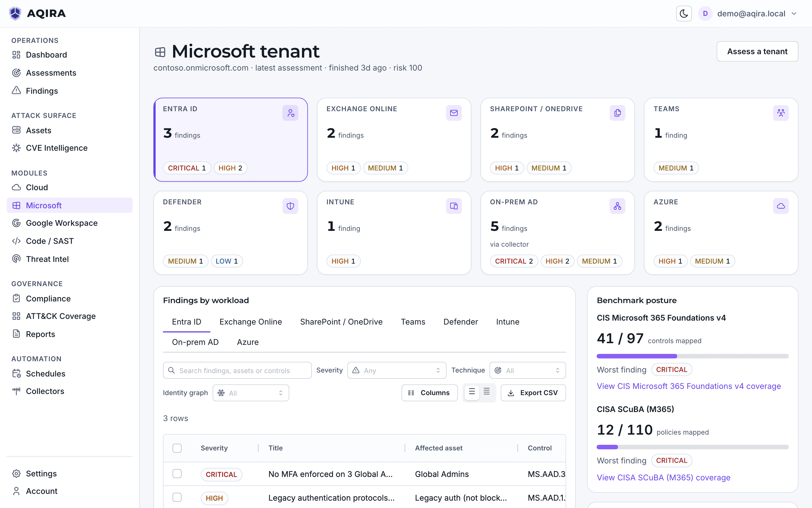Go to Assessments in sidebar
Image resolution: width=812 pixels, height=508 pixels.
tap(69, 73)
